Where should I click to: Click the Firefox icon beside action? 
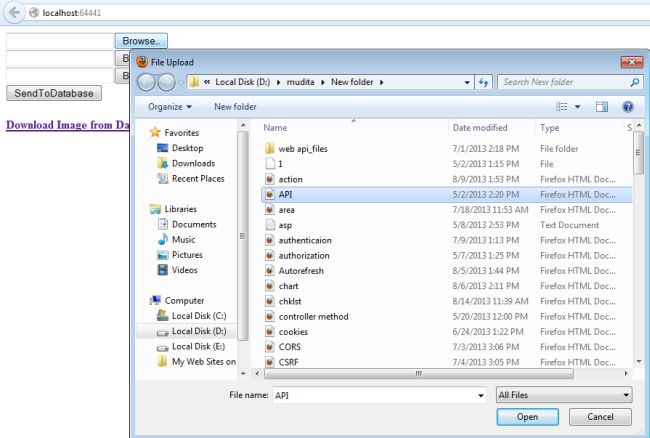click(269, 179)
